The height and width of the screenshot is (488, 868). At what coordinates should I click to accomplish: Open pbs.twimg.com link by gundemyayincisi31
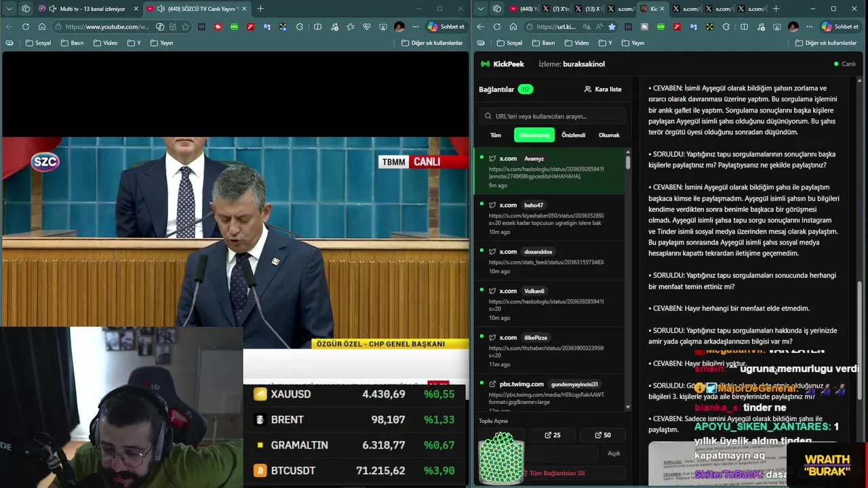549,393
